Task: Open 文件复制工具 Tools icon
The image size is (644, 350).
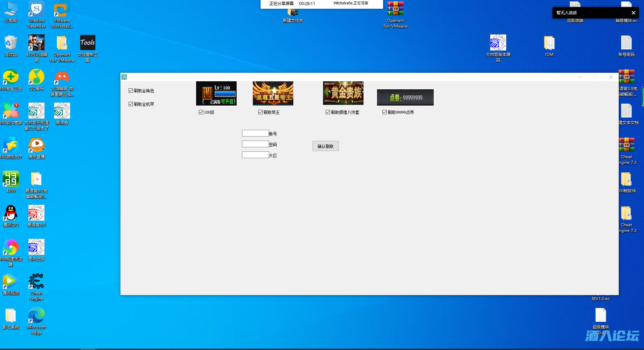Action: pyautogui.click(x=87, y=44)
